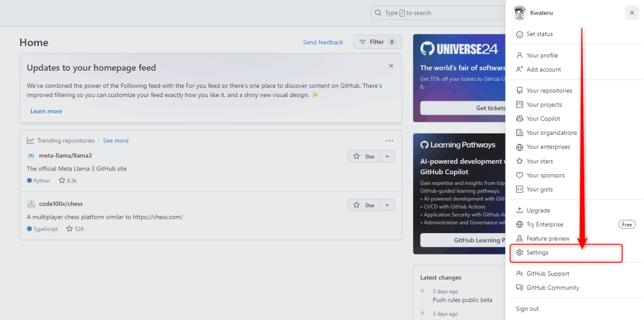Click the Upgrade upload icon
Viewport: 644px width, 320px height.
click(x=519, y=210)
